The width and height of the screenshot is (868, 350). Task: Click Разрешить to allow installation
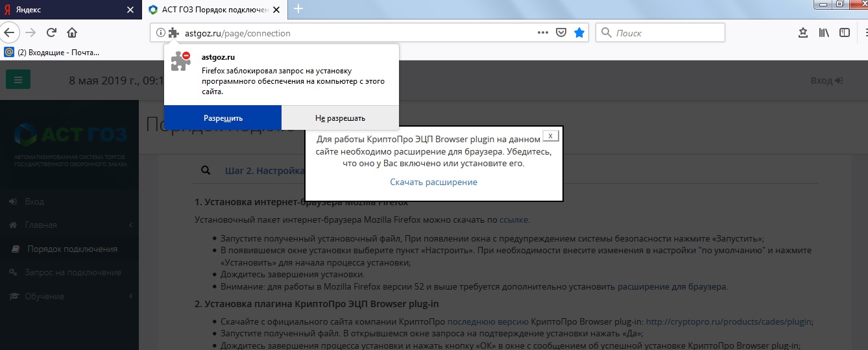223,118
